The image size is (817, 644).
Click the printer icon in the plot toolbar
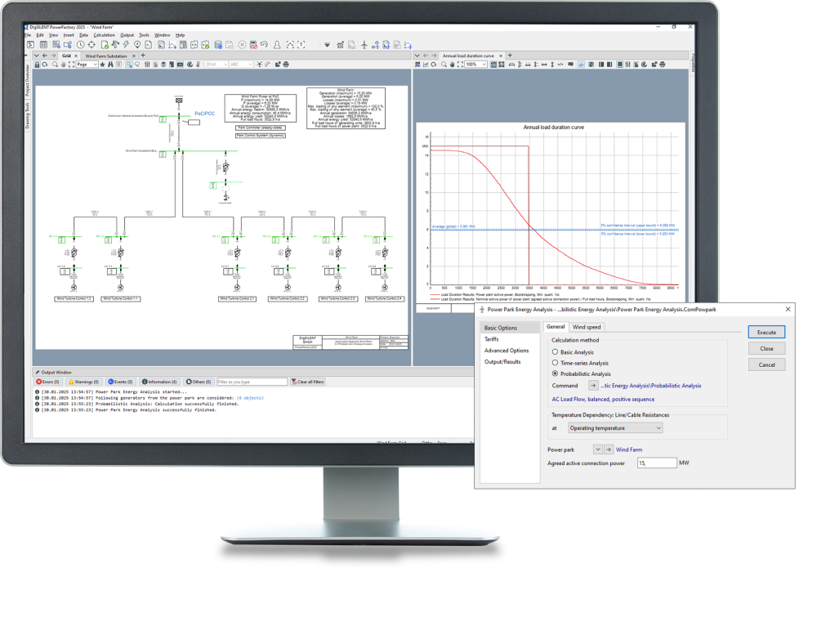[663, 65]
